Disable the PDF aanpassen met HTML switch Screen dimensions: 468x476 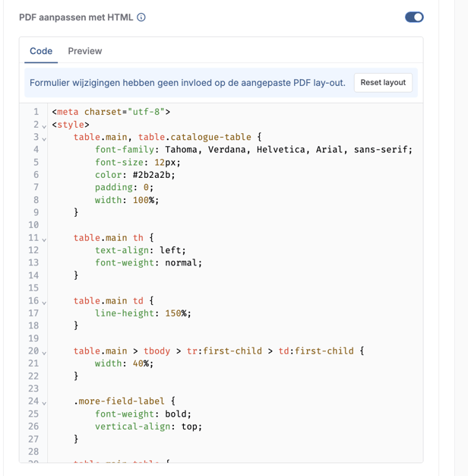pos(414,17)
